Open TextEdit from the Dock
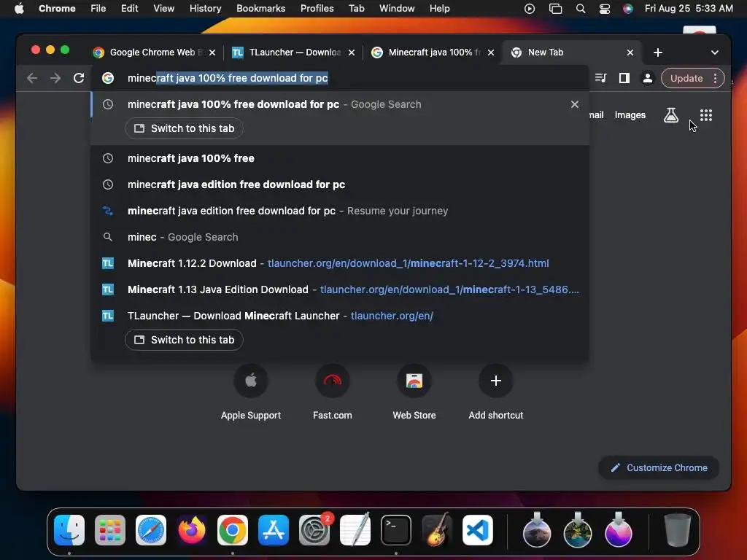 point(355,530)
